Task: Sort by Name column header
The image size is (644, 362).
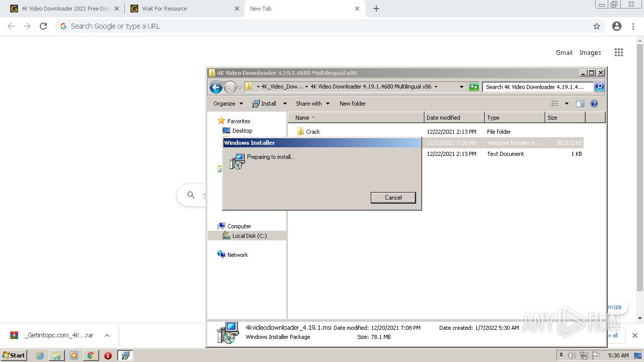Action: coord(356,118)
